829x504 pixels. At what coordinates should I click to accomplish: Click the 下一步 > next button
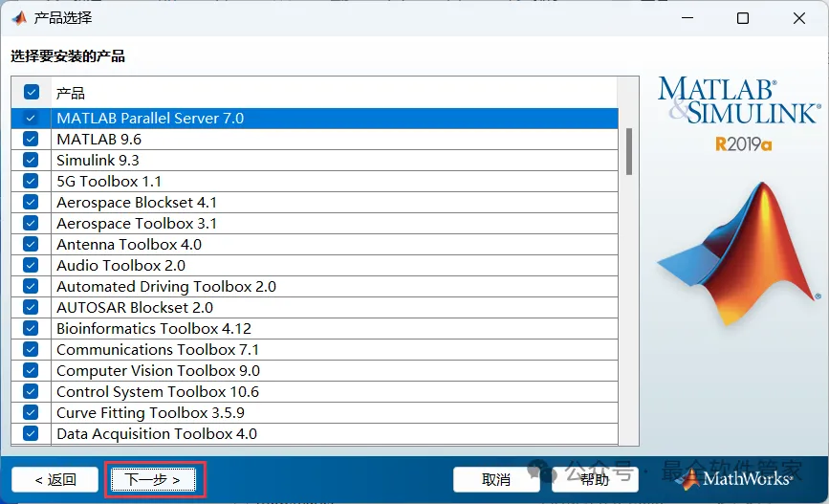click(153, 480)
